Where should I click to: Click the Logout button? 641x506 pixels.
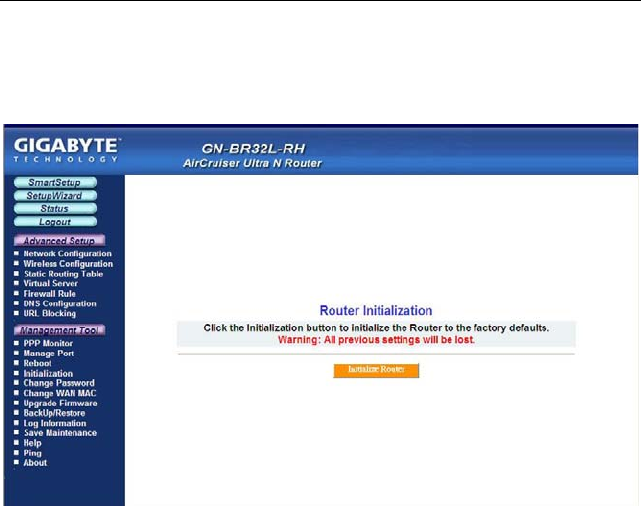point(55,222)
